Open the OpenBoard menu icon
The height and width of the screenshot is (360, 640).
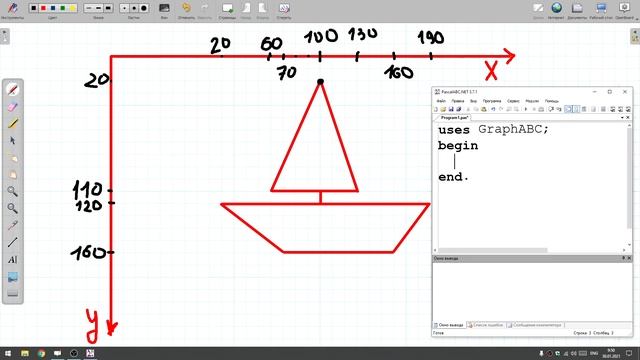click(x=624, y=8)
